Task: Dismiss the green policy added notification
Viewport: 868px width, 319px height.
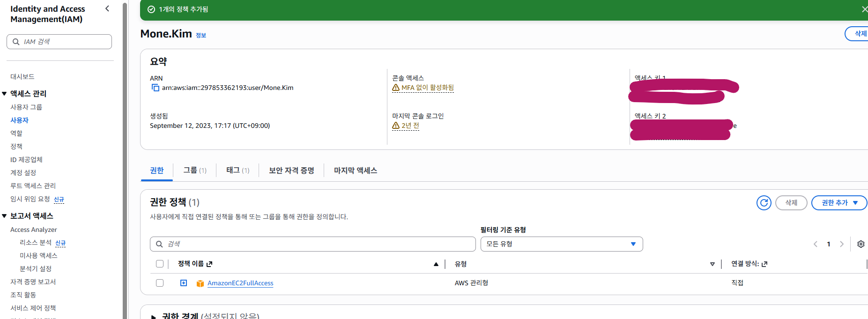Action: click(864, 9)
